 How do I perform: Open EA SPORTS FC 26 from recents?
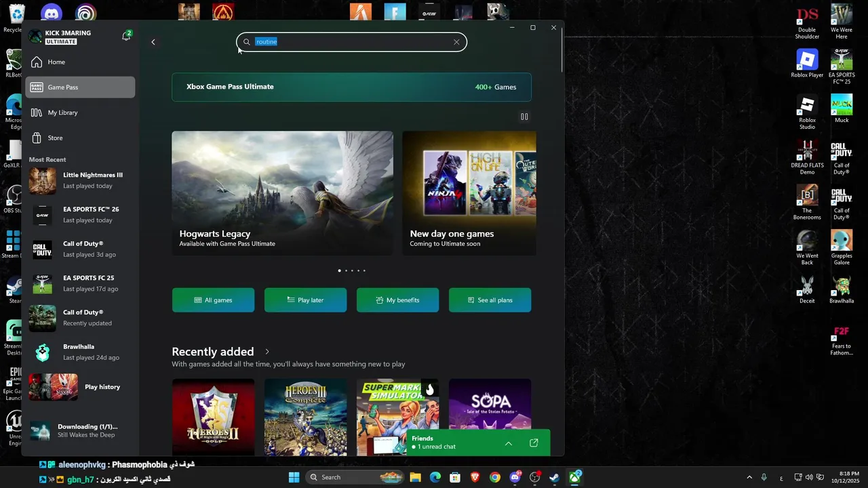80,214
